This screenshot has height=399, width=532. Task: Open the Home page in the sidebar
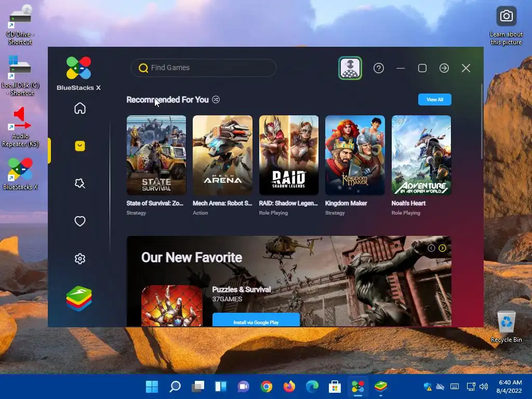(x=79, y=108)
